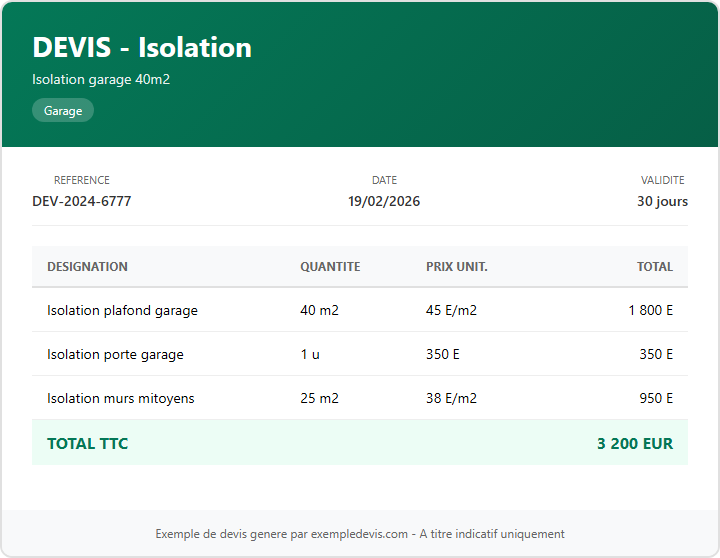Click the DESIGNATION column header

87,267
